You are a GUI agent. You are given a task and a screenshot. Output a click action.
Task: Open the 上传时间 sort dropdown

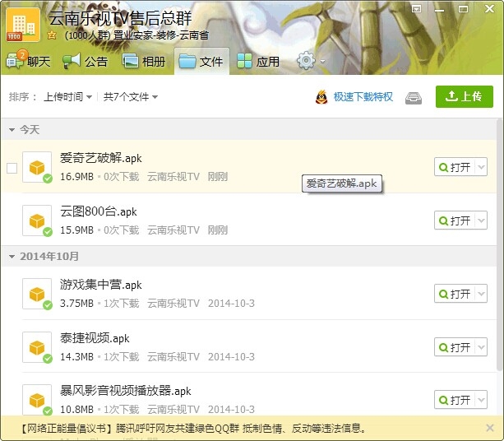click(67, 96)
